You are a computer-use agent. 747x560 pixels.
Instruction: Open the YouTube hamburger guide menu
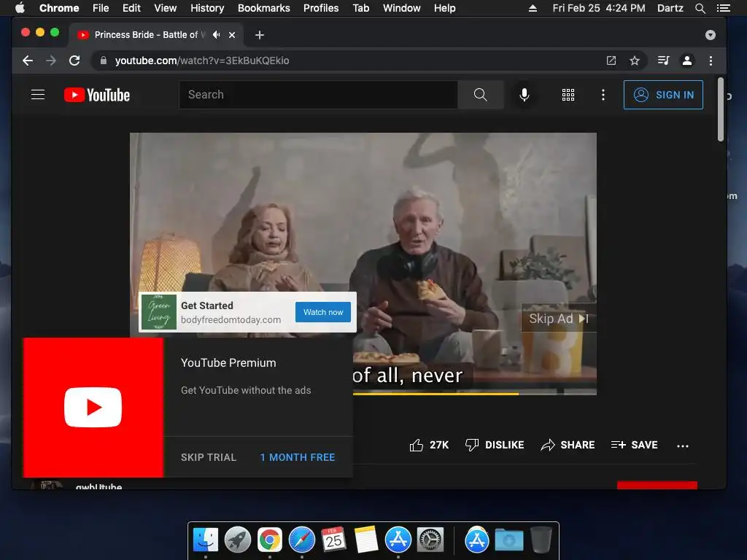[38, 95]
